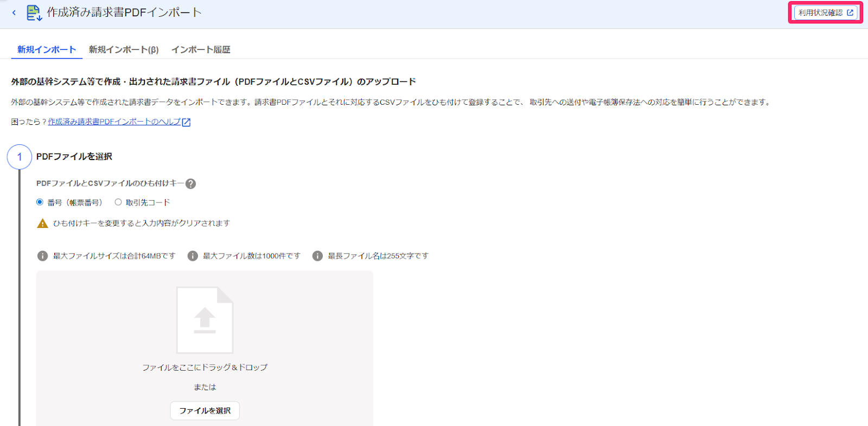Click info icon next to 最大ファイル数
This screenshot has height=426, width=868.
(x=193, y=256)
